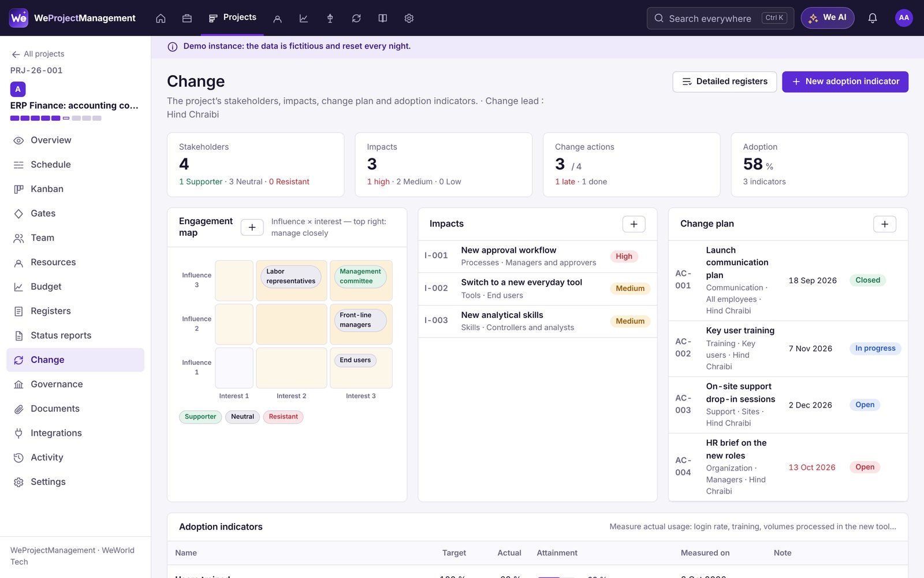Open the book/library icon in top bar
The image size is (924, 578).
tap(383, 18)
